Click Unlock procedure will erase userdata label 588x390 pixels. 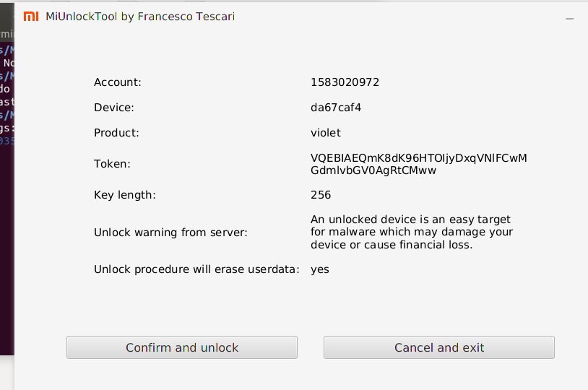click(x=197, y=269)
